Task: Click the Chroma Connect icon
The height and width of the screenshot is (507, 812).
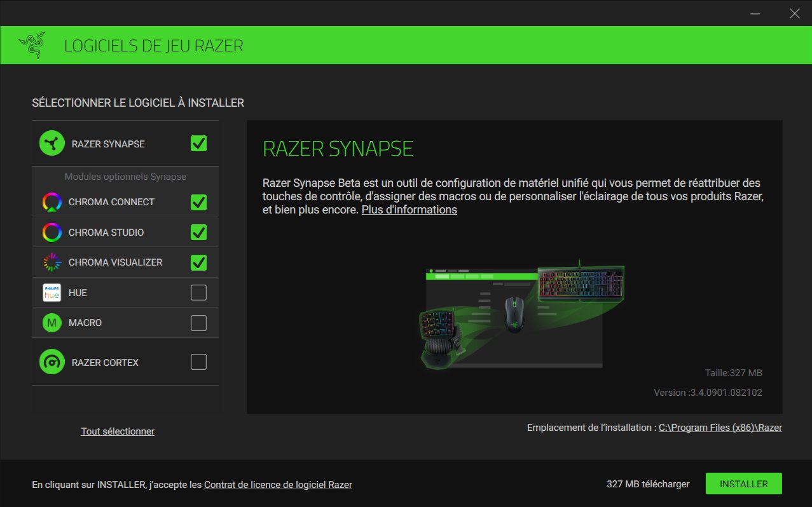Action: tap(52, 201)
